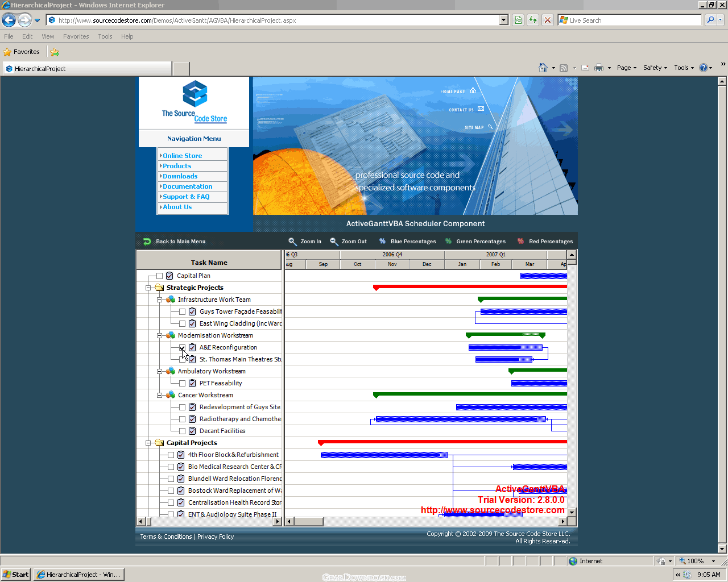Open the Edit menu
This screenshot has width=728, height=582.
pyautogui.click(x=27, y=36)
